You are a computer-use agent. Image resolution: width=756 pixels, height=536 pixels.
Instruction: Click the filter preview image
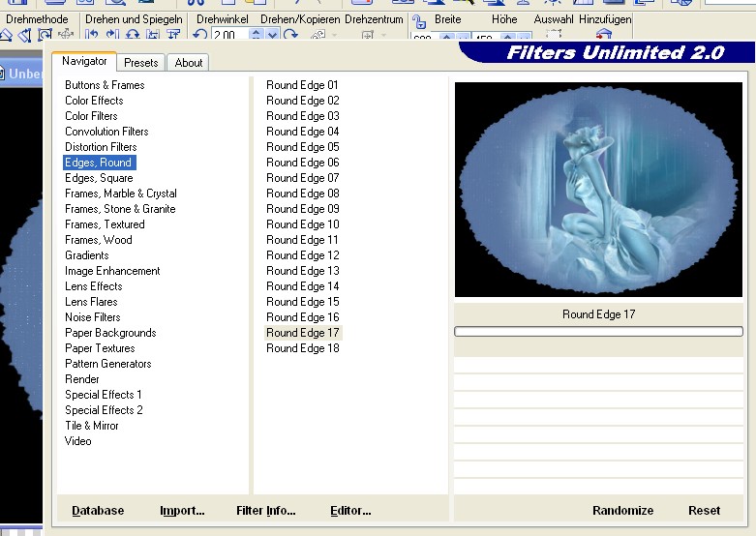pos(598,190)
